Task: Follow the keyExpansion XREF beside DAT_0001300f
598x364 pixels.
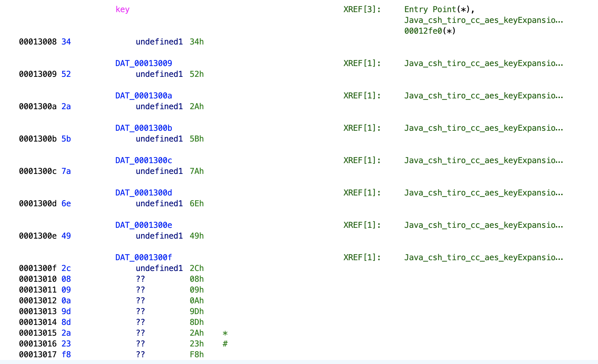Action: click(483, 257)
